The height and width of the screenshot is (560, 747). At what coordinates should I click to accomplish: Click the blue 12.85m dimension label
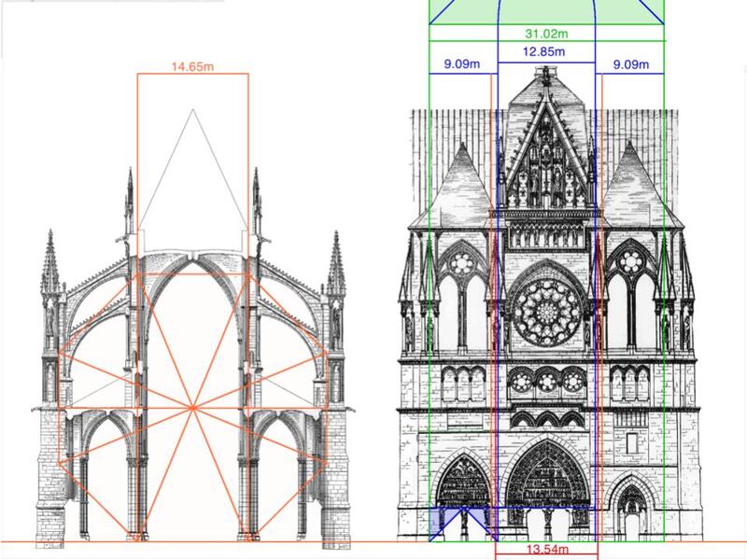click(x=543, y=51)
